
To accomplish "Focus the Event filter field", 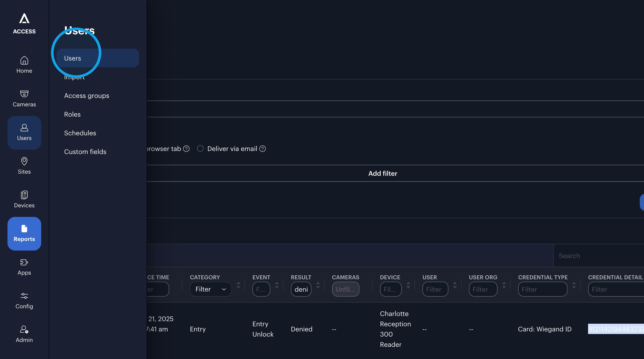I will [x=261, y=289].
